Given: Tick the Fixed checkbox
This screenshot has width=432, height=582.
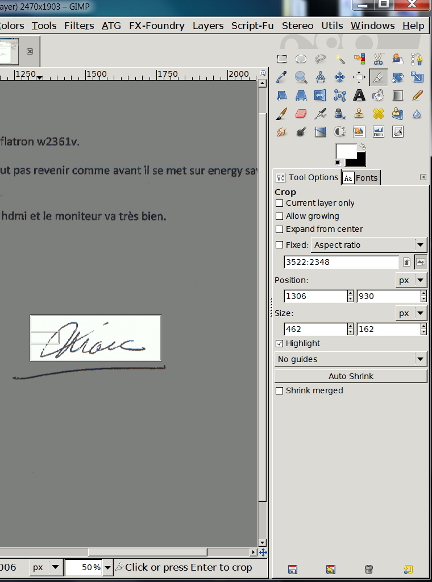Looking at the screenshot, I should [x=279, y=245].
